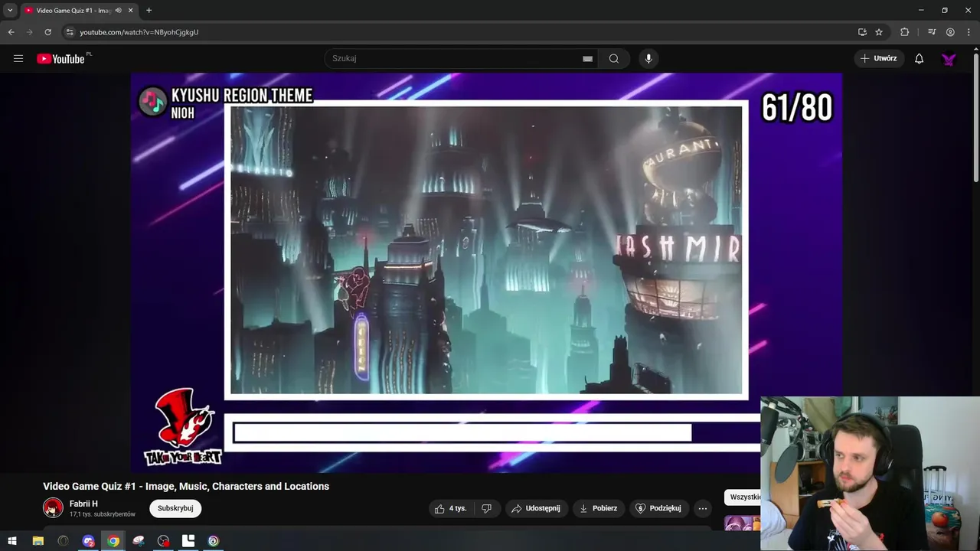Open Chrome's three-dot menu
The width and height of the screenshot is (980, 551).
click(969, 32)
